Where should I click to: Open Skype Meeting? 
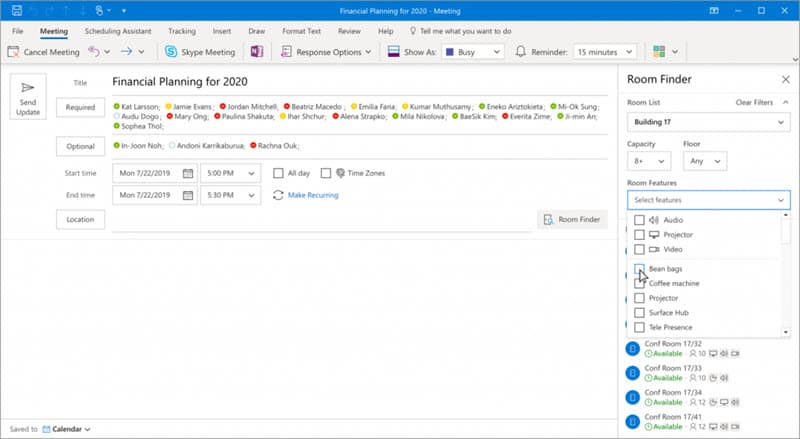coord(200,52)
